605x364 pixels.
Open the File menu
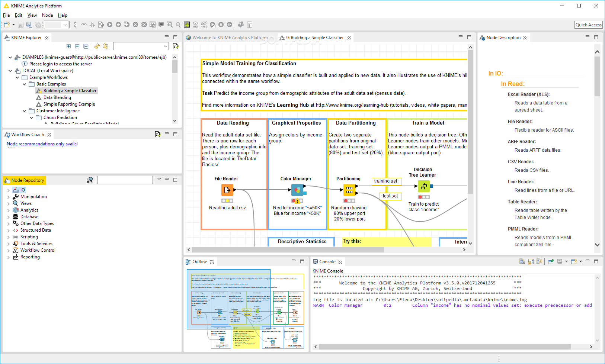(x=6, y=15)
